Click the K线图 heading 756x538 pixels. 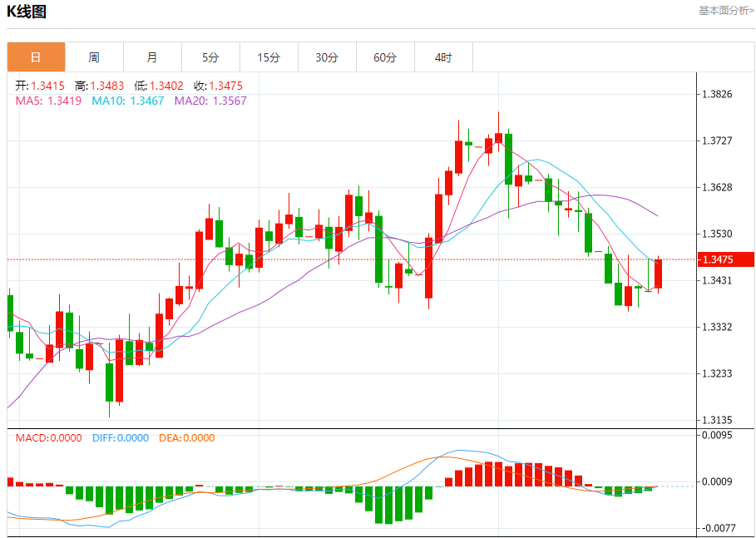(x=27, y=12)
